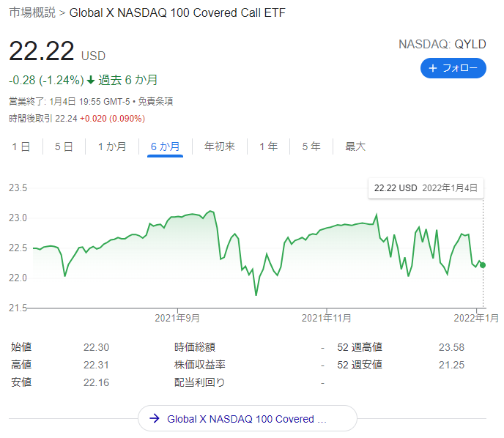Click the 23.5 y-axis label
504x438 pixels.
(x=18, y=188)
